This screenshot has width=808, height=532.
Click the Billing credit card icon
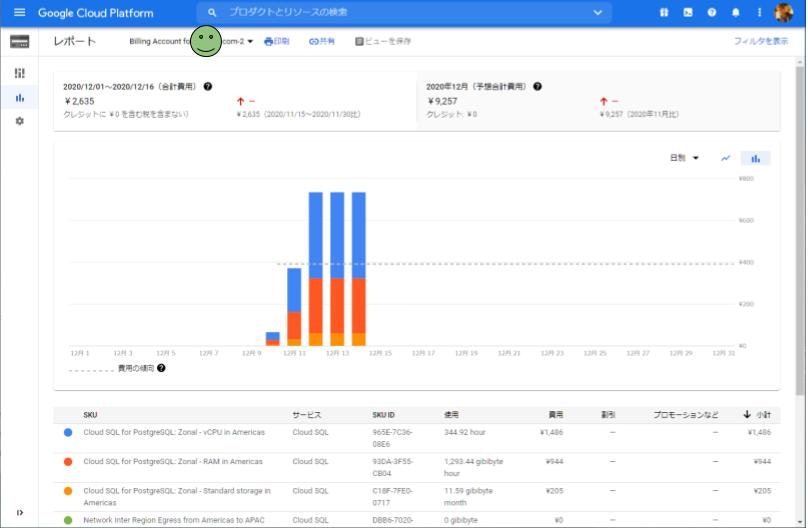pos(20,42)
